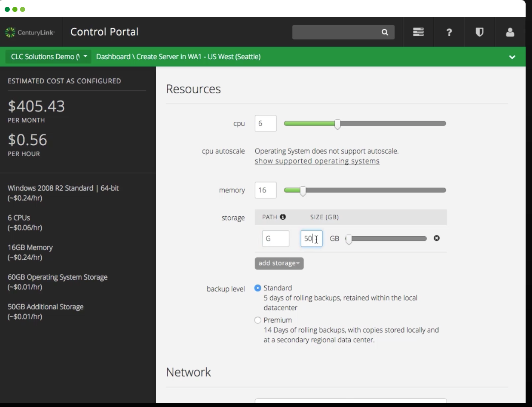Click the storage size slider handle
Viewport: 532px width, 407px height.
coord(349,239)
